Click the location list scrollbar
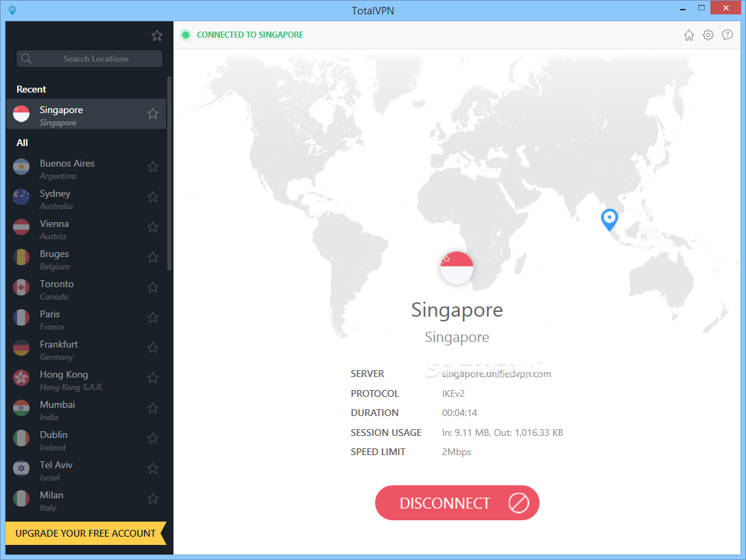Screen dimensions: 746x560 pyautogui.click(x=169, y=173)
